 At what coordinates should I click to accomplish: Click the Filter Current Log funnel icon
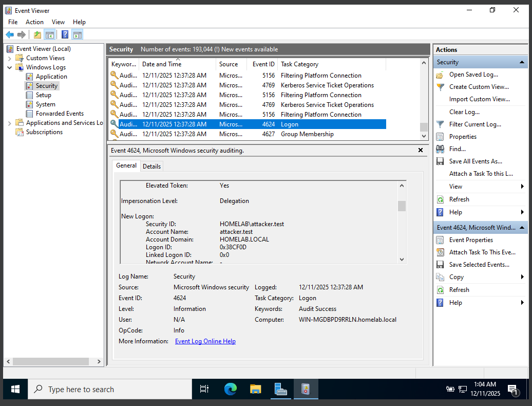click(440, 124)
